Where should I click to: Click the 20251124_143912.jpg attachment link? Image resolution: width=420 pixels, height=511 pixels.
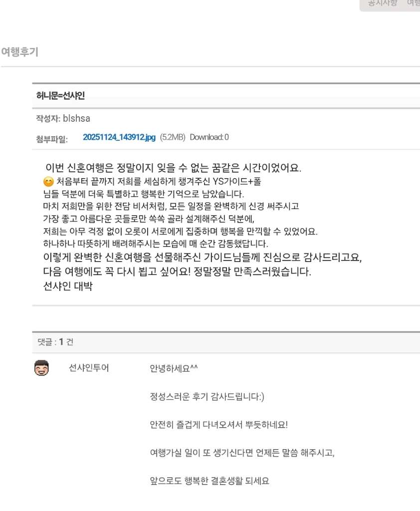click(x=119, y=137)
